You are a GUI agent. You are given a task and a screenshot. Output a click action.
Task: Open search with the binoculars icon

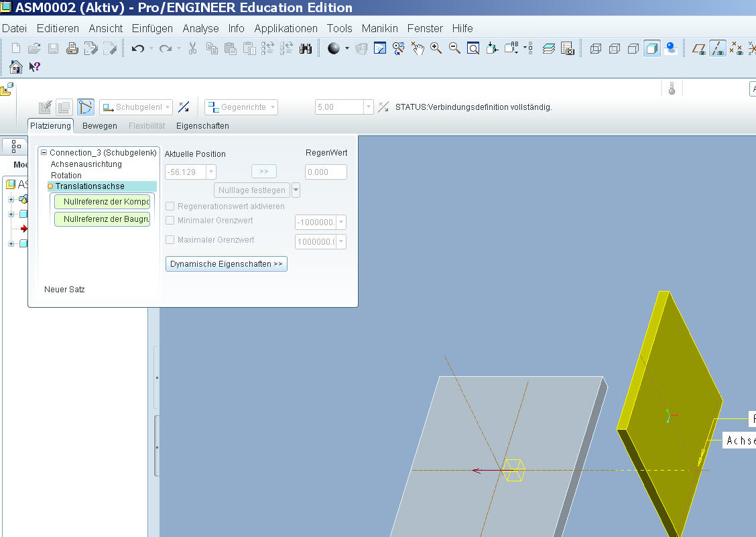point(306,48)
